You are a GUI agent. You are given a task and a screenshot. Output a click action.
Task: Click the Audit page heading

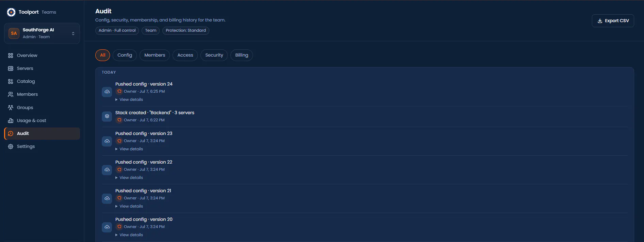pyautogui.click(x=103, y=11)
